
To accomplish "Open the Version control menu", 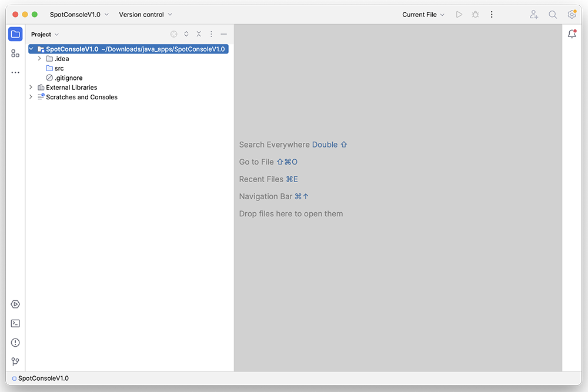I will coord(145,15).
